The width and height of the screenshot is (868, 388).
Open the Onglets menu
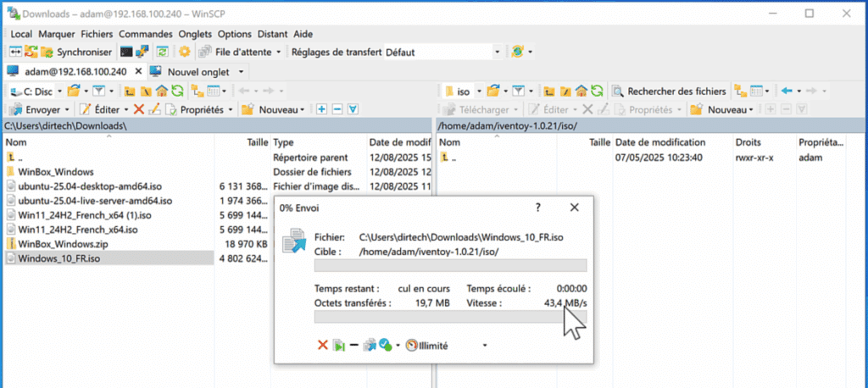[x=196, y=34]
